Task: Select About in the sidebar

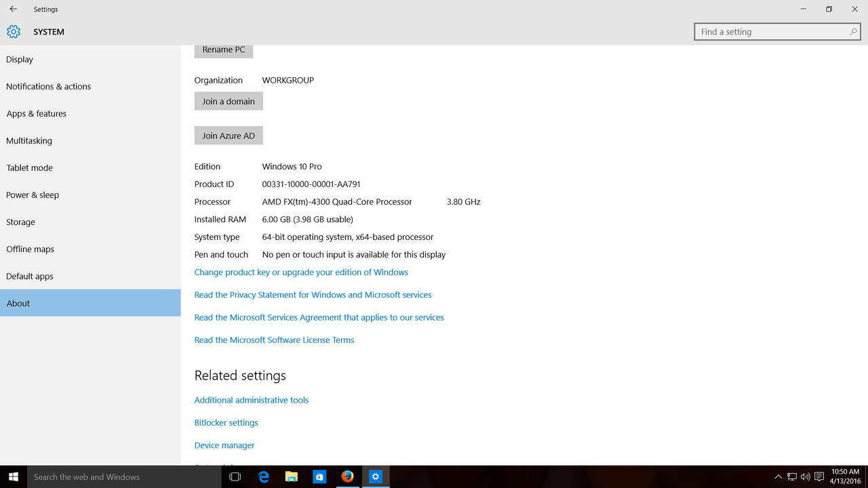Action: [x=90, y=303]
